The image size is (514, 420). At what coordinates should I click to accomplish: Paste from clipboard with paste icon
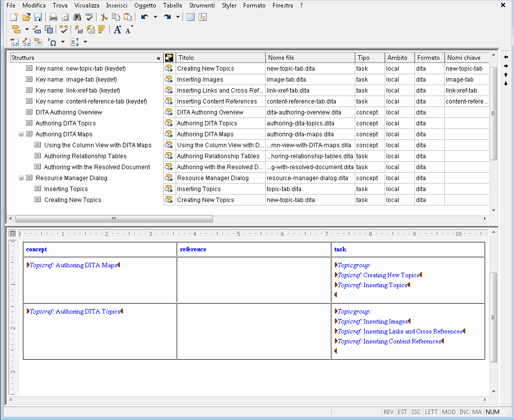[x=128, y=17]
